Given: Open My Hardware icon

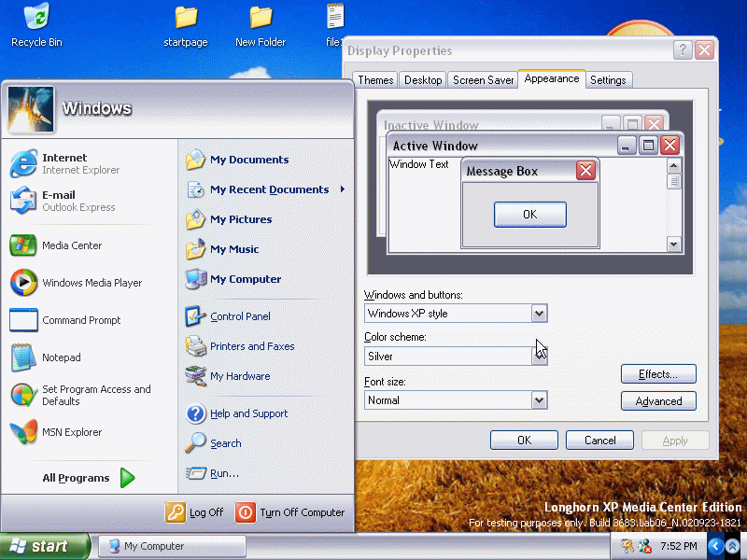Looking at the screenshot, I should point(195,376).
